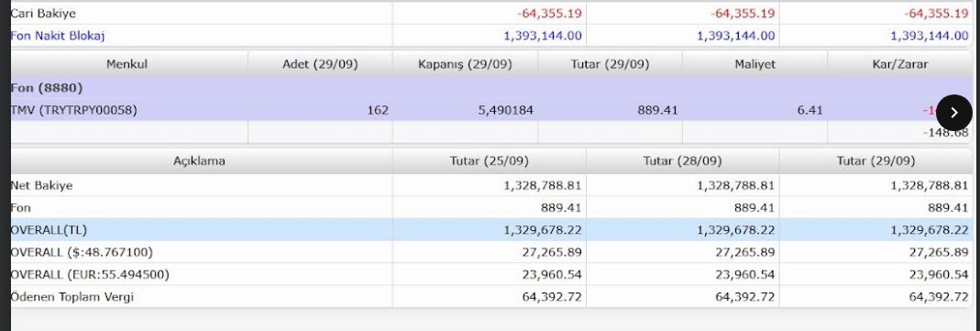This screenshot has width=980, height=331.
Task: Select the Cari Bakiye row label
Action: 43,13
